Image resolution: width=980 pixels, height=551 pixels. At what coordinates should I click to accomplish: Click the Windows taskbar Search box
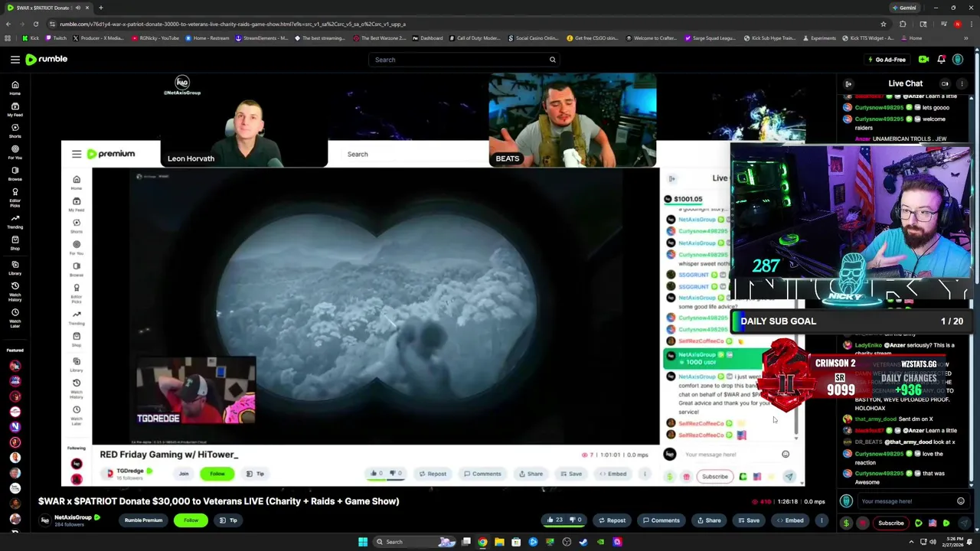pyautogui.click(x=416, y=542)
